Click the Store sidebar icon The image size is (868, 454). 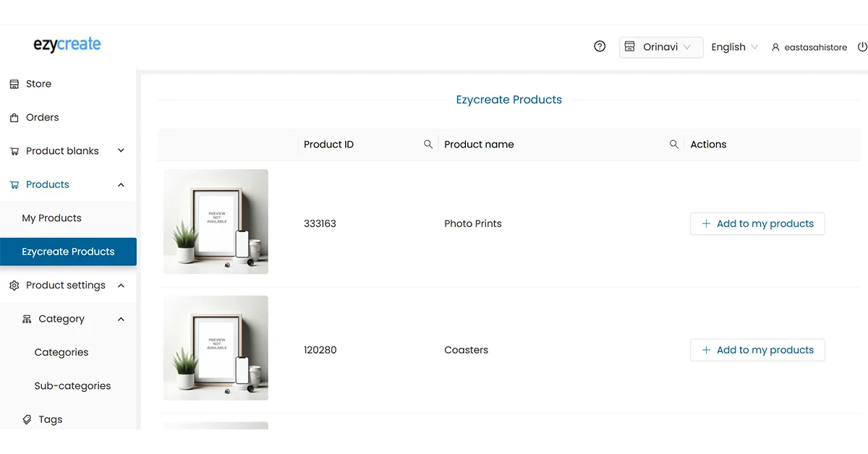[x=14, y=84]
